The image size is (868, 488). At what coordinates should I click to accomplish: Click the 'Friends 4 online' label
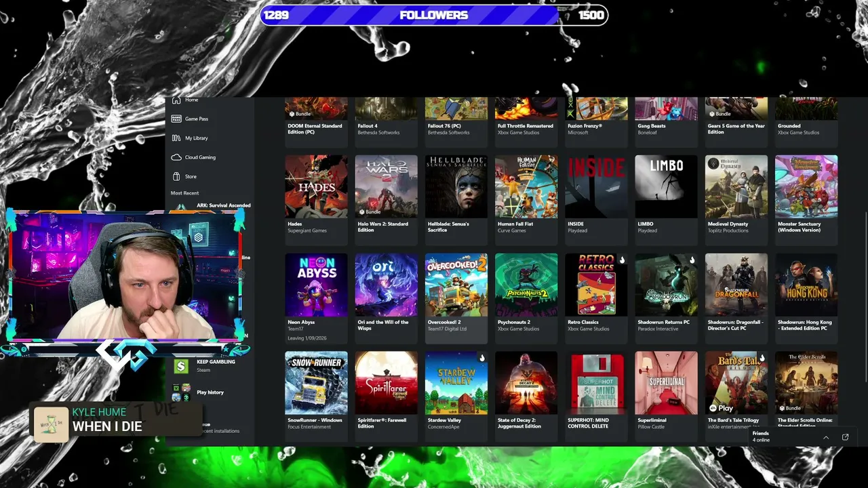coord(761,436)
